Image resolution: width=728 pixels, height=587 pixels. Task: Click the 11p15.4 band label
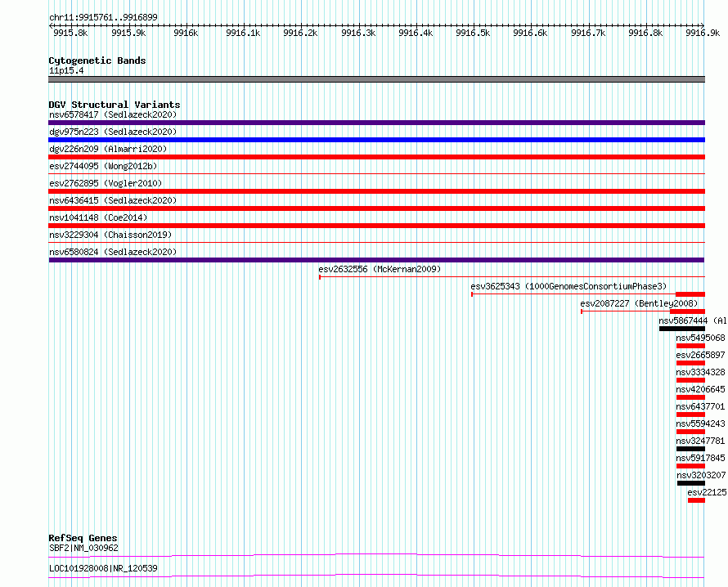[x=66, y=70]
